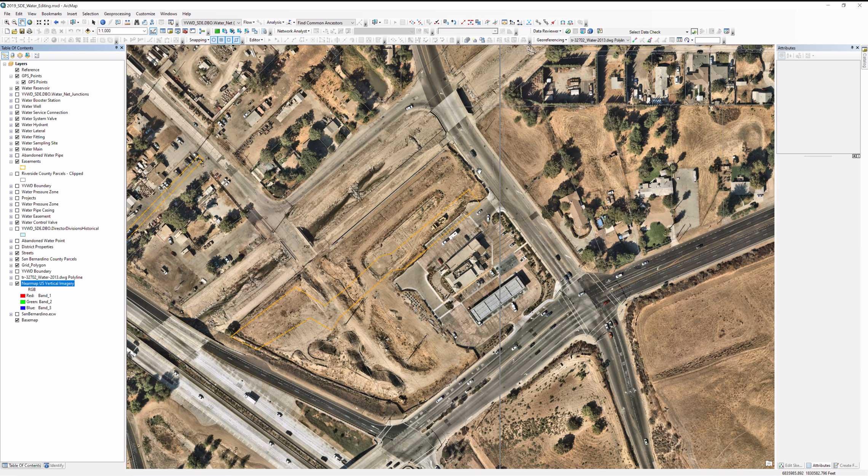Viewport: 868px width, 476px height.
Task: Activate the Pan tool
Action: tap(22, 22)
